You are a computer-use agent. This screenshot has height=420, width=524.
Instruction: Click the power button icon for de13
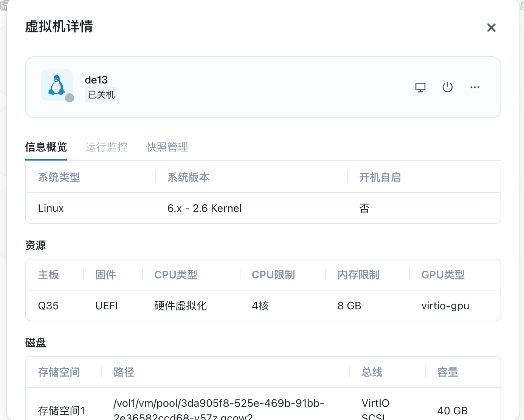click(447, 87)
